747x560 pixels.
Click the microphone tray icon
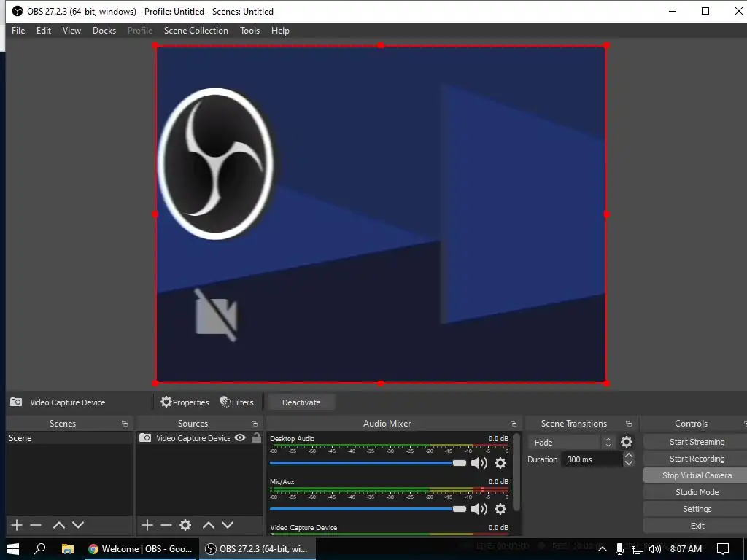point(619,549)
